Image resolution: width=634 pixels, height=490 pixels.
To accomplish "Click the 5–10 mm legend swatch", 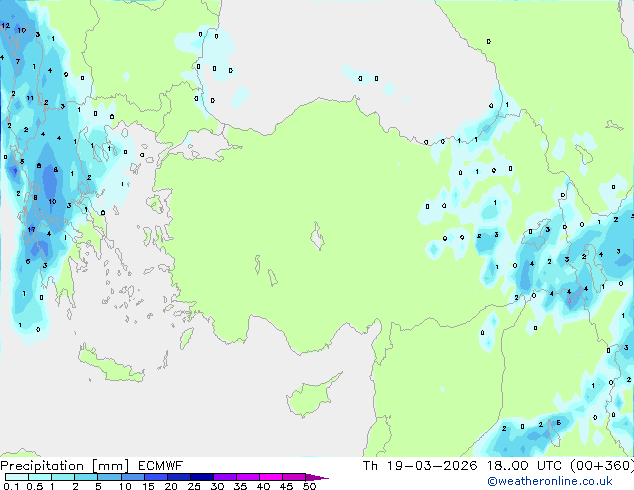I will click(x=109, y=477).
